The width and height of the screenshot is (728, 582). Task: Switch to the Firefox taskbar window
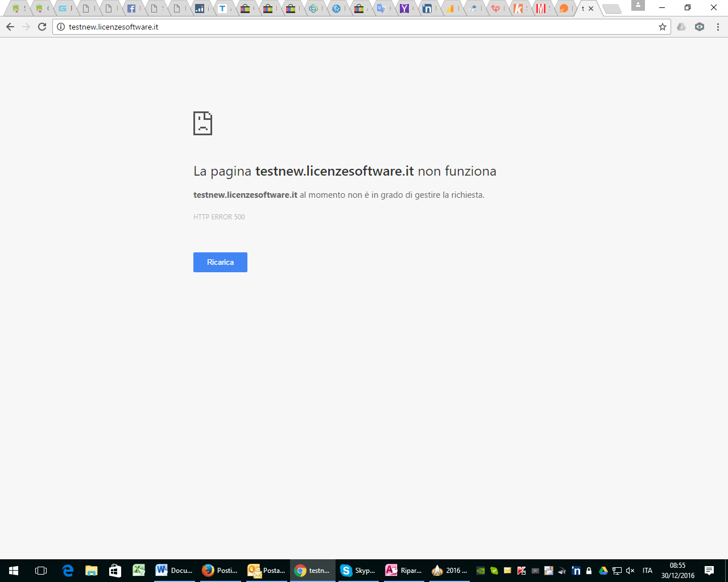221,571
